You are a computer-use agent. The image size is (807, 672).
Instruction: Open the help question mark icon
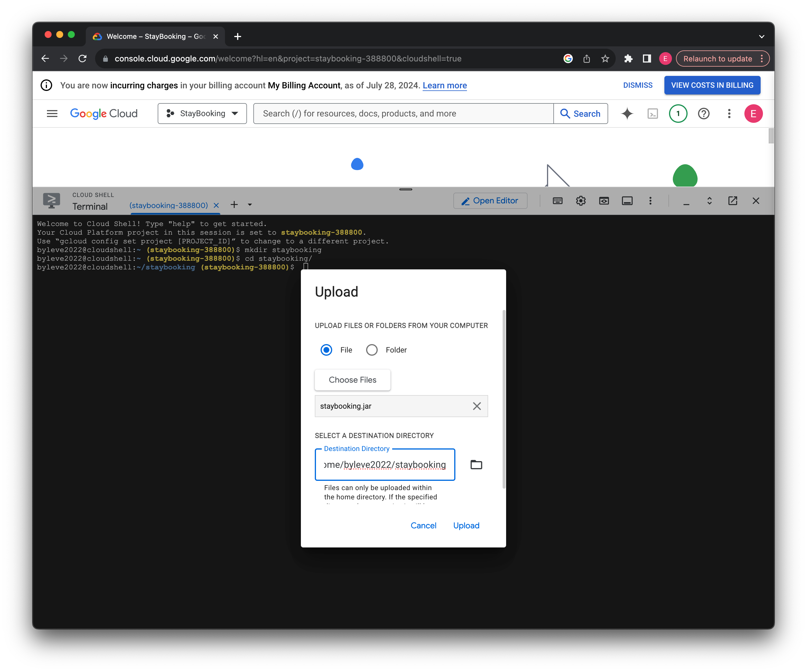click(x=703, y=114)
